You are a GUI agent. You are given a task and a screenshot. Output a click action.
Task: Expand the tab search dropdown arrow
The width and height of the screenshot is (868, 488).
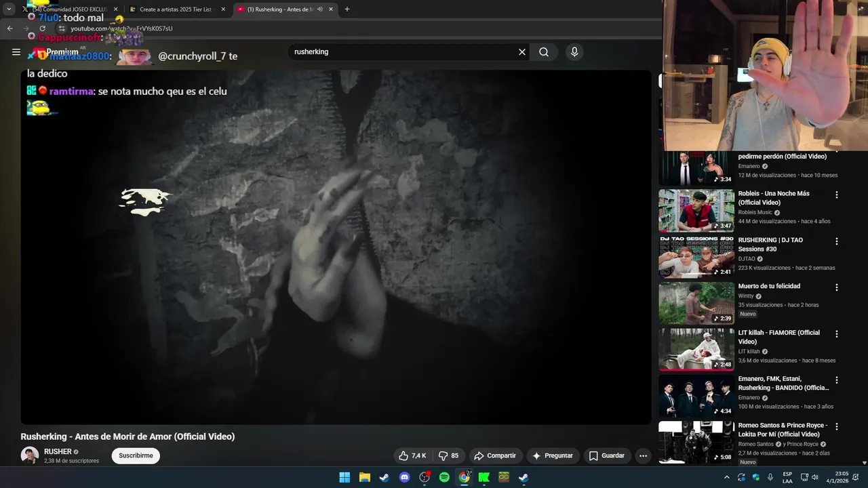coord(9,9)
